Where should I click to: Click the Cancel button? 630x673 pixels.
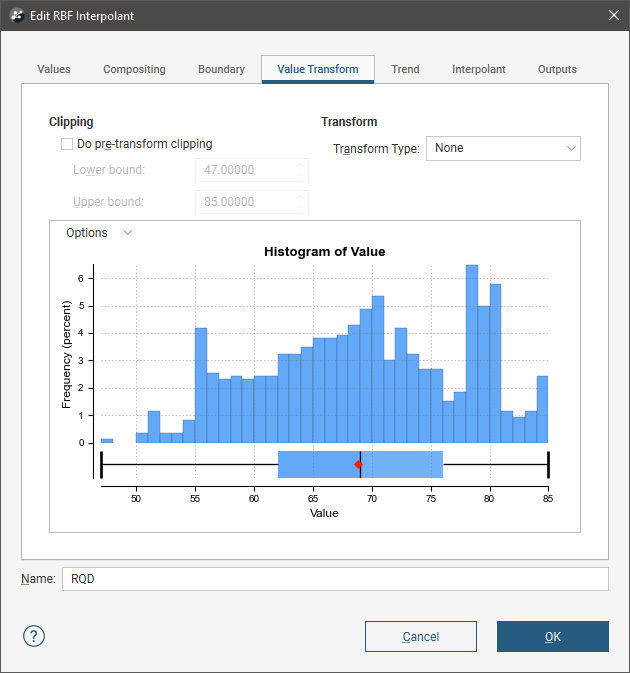tap(420, 637)
